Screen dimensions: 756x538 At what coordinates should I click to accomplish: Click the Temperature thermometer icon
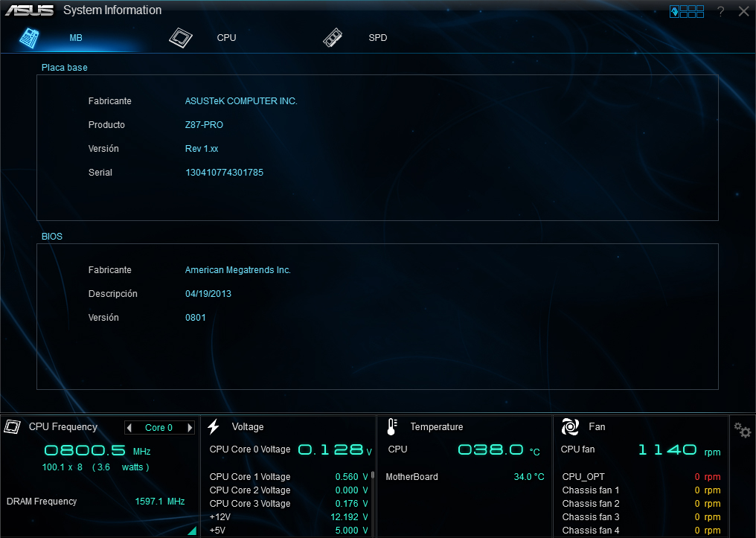pos(392,426)
